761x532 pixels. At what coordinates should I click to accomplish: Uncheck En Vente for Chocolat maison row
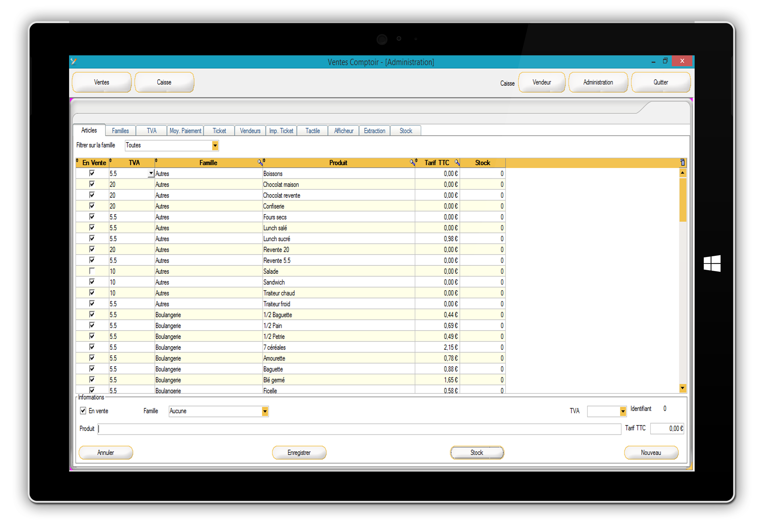[x=92, y=184]
